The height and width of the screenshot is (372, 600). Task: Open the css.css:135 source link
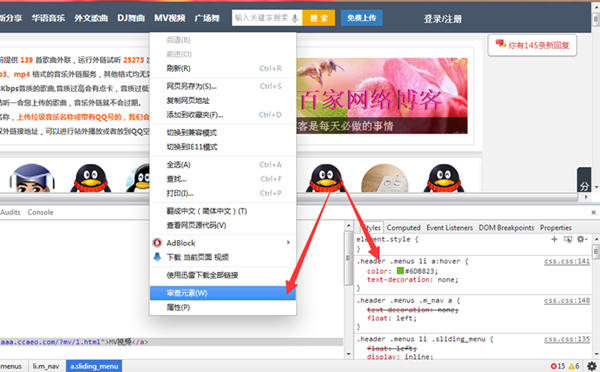(567, 339)
